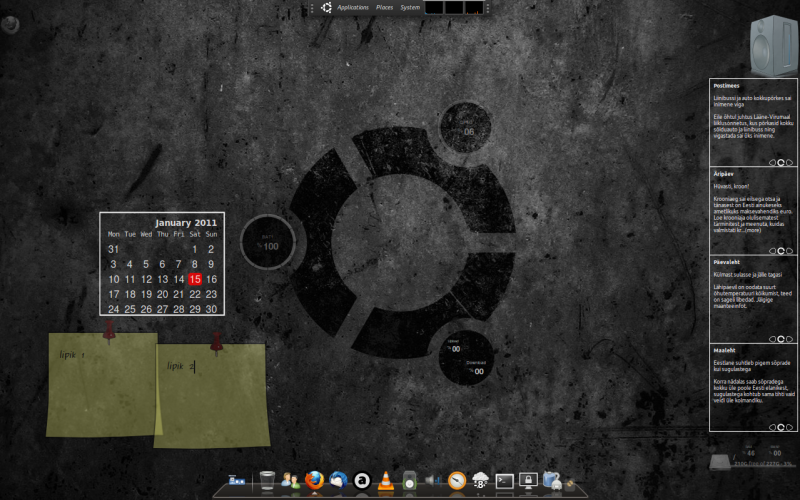Open the Trash from the dock
This screenshot has width=800, height=500.
point(267,481)
